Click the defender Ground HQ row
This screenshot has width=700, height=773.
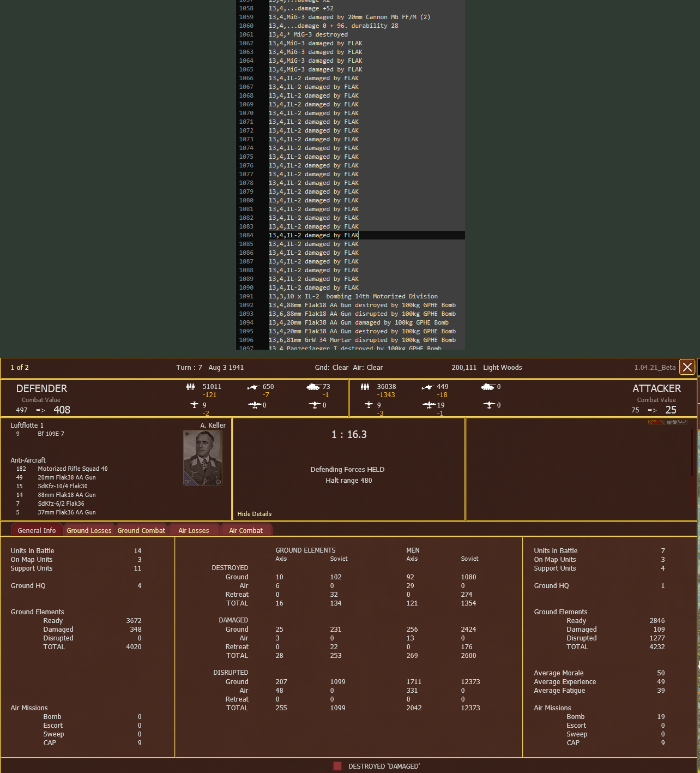tap(76, 586)
